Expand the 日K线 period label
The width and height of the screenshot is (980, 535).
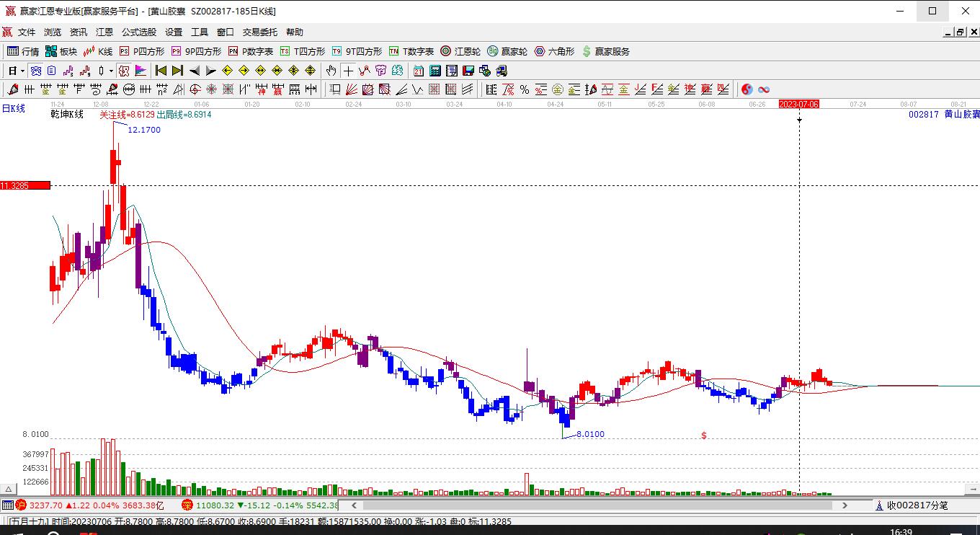pyautogui.click(x=13, y=108)
